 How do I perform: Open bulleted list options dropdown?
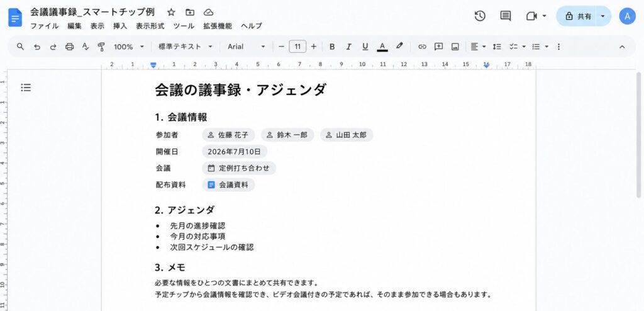(540, 47)
